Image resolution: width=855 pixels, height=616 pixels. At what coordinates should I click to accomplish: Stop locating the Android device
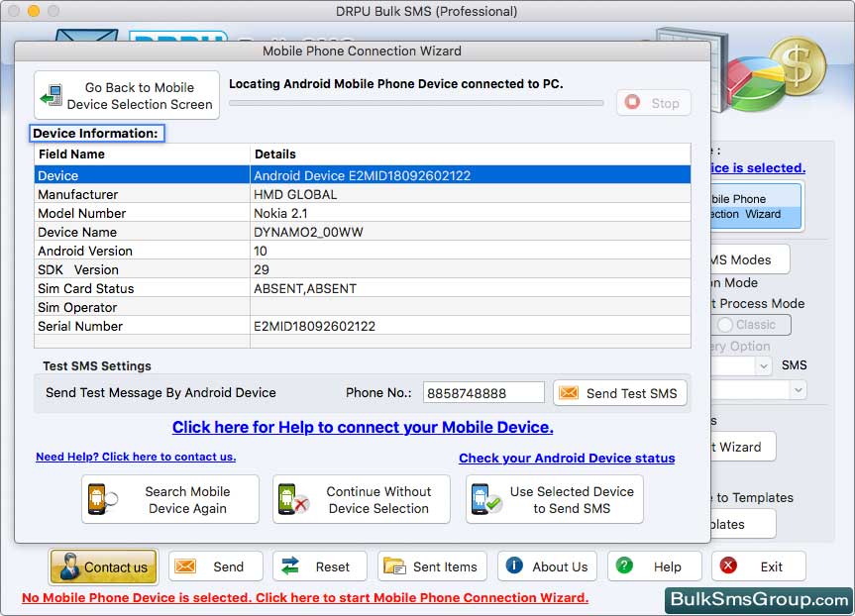654,102
